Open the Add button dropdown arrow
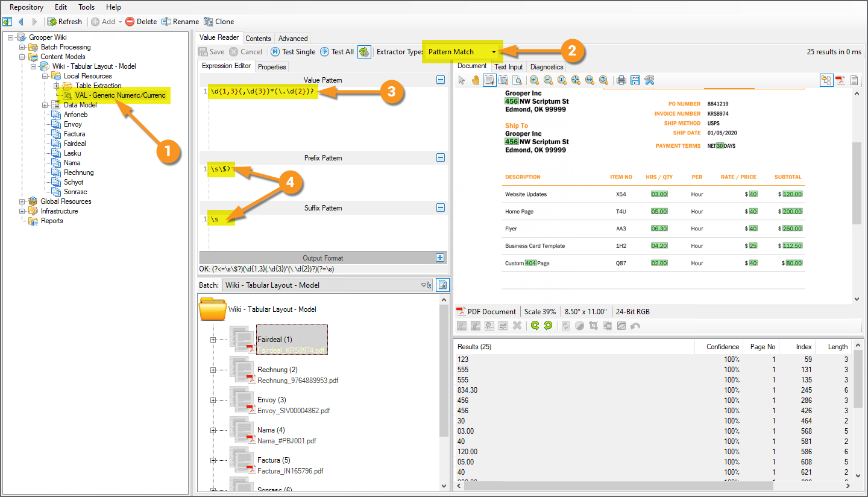The height and width of the screenshot is (497, 868). pos(120,22)
